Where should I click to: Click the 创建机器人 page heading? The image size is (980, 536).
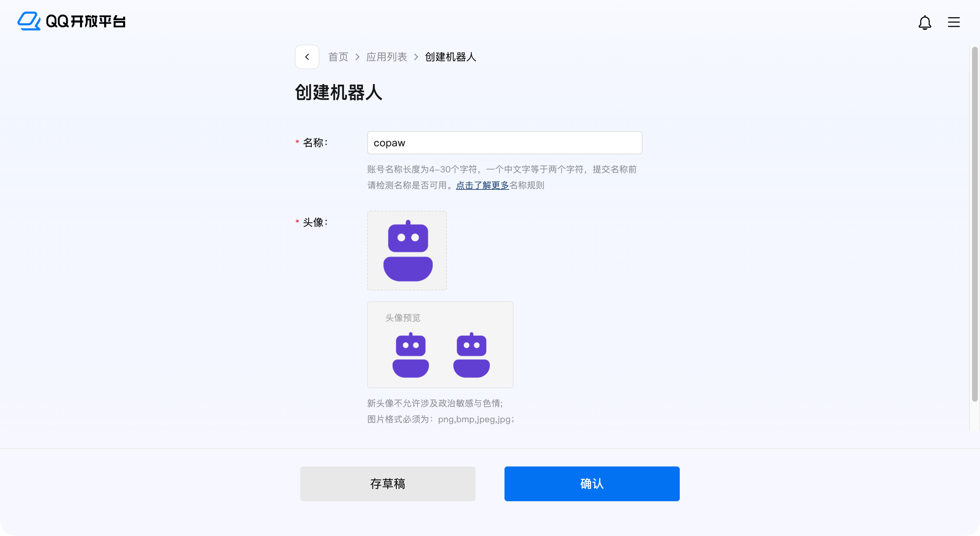pyautogui.click(x=339, y=92)
